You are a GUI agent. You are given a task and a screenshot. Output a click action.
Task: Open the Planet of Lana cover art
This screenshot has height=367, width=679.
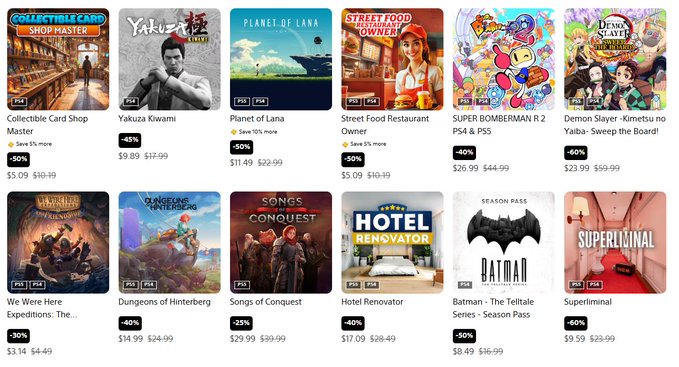pos(281,59)
